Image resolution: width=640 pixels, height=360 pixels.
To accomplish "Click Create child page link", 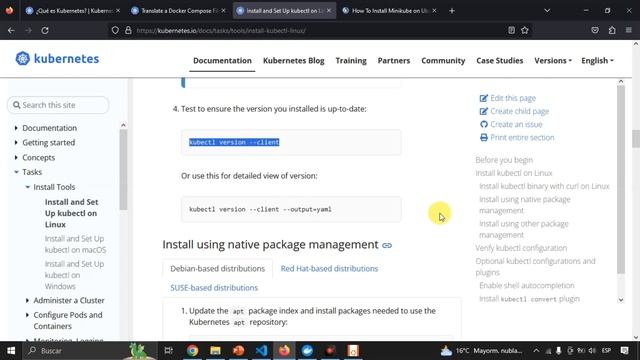I will [520, 111].
